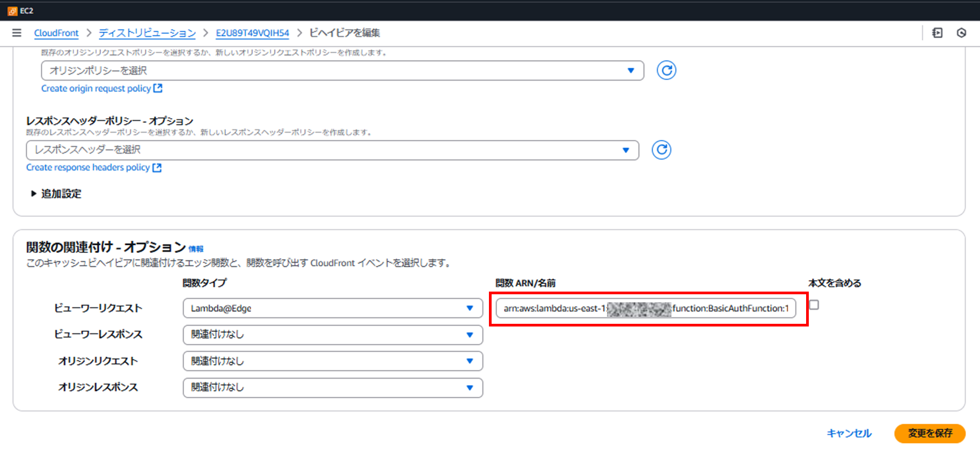Click external link icon beside Create origin request policy

pos(158,88)
